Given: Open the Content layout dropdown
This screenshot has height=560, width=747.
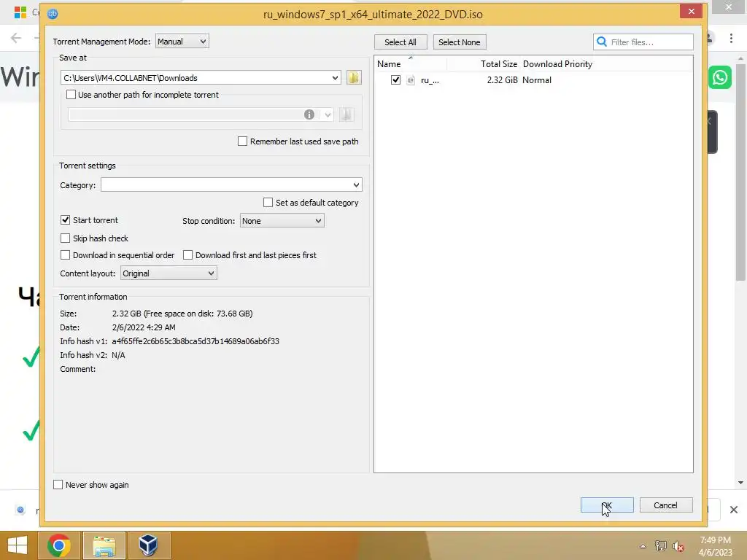Looking at the screenshot, I should [x=169, y=273].
